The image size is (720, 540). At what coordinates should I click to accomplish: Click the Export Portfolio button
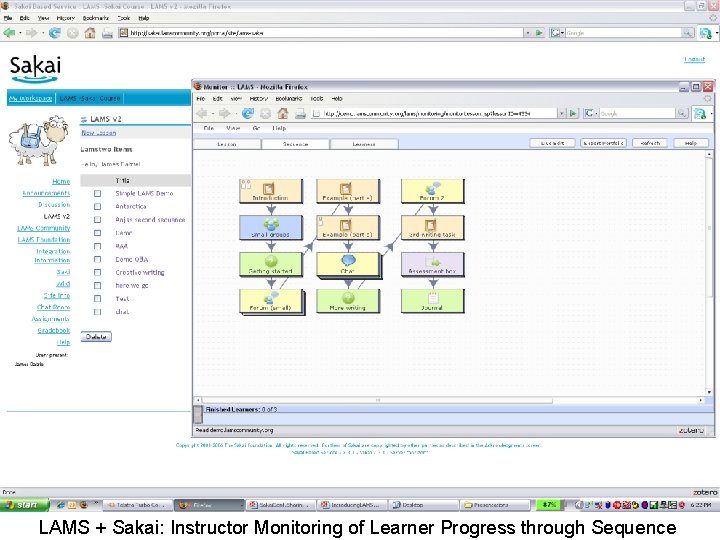tap(603, 143)
